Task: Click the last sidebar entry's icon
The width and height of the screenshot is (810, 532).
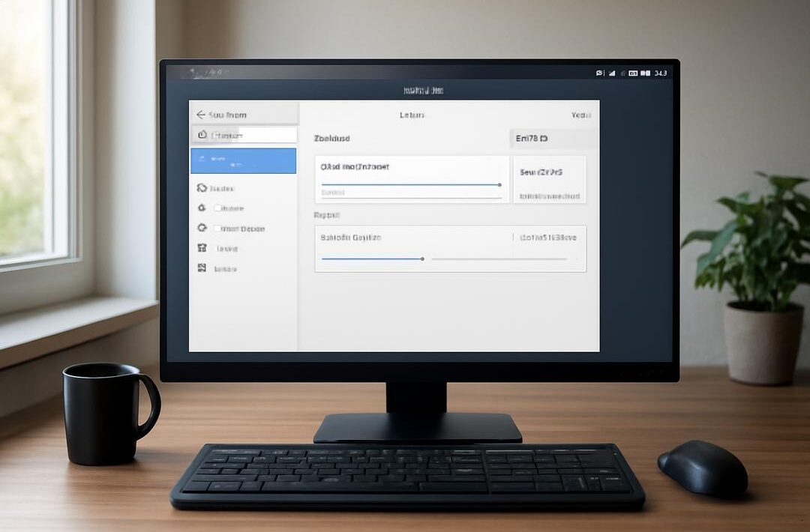Action: pos(202,267)
